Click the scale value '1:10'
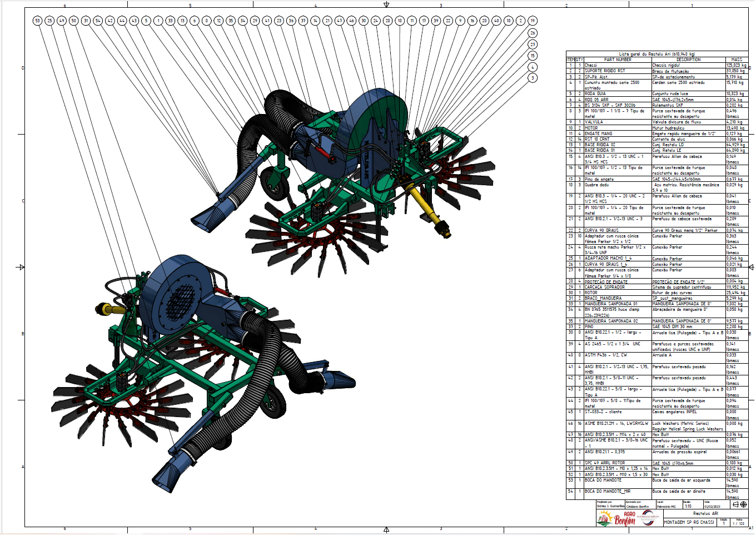Image resolution: width=756 pixels, height=535 pixels. point(688,506)
